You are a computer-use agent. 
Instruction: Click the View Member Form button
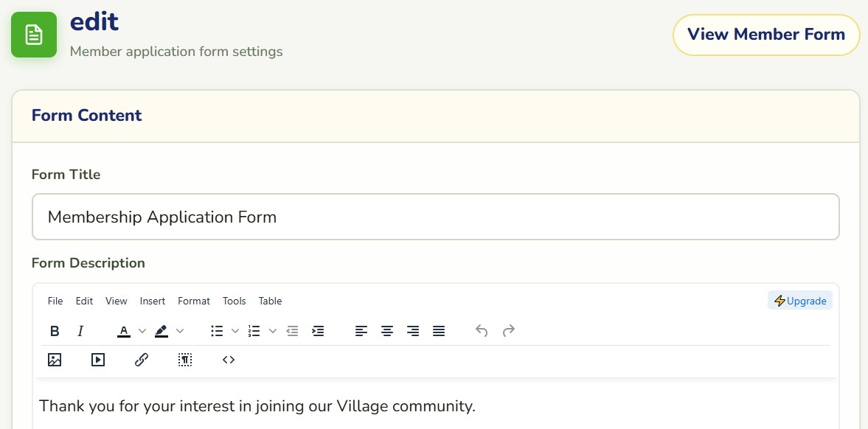[766, 35]
